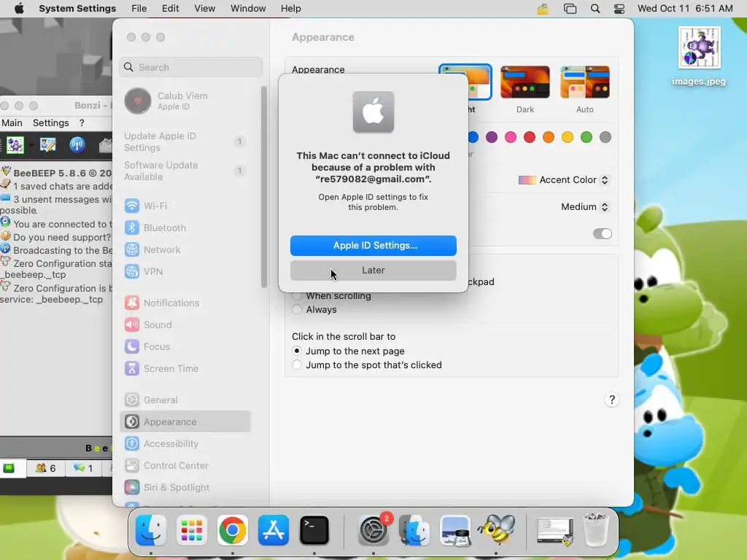
Task: Open Accessibility settings in sidebar
Action: point(185,444)
